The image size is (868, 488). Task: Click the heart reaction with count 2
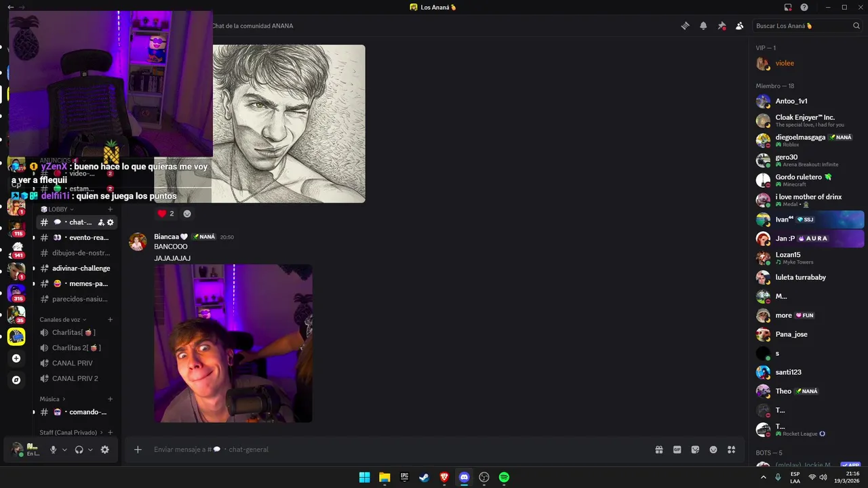click(166, 213)
